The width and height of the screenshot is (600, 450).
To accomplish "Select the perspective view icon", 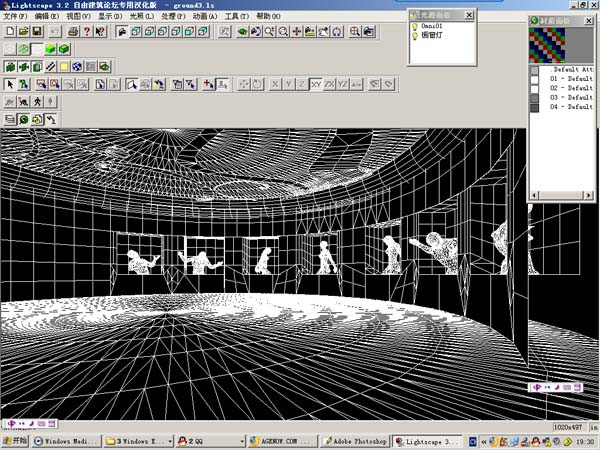I will [122, 31].
